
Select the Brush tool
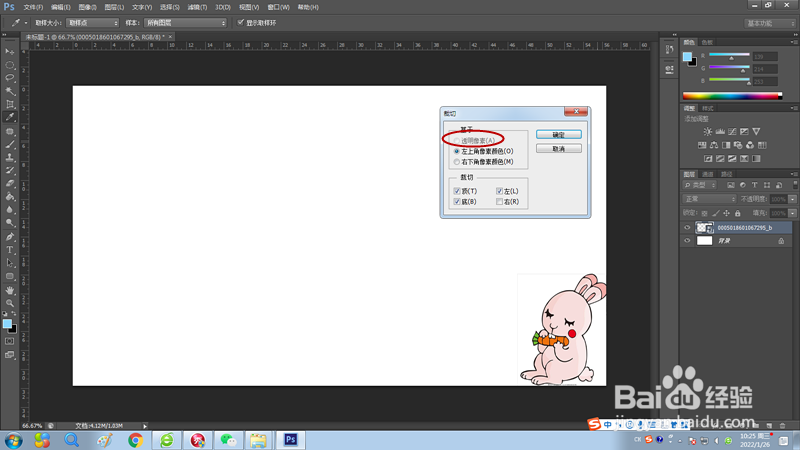pos(10,144)
